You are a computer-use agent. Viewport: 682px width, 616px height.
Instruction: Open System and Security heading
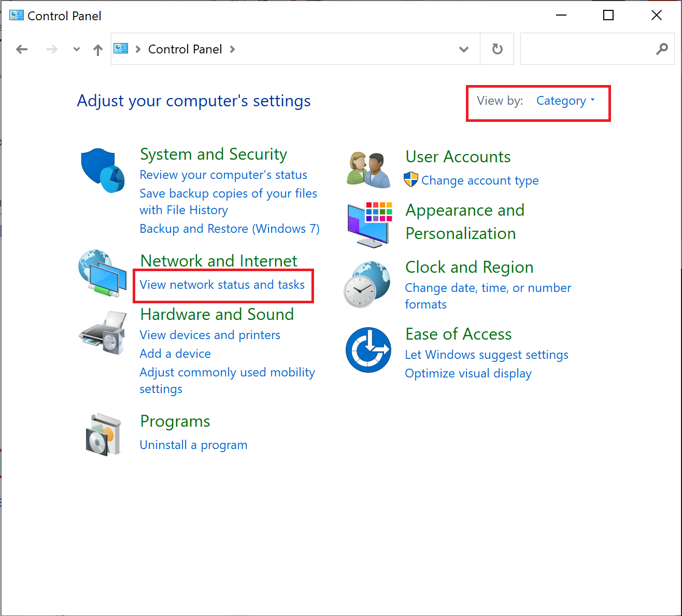(x=214, y=154)
